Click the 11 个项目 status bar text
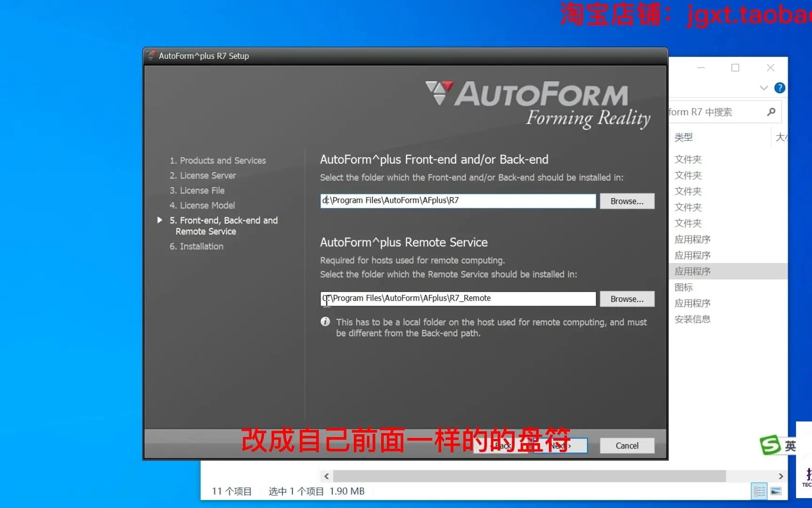 coord(232,492)
